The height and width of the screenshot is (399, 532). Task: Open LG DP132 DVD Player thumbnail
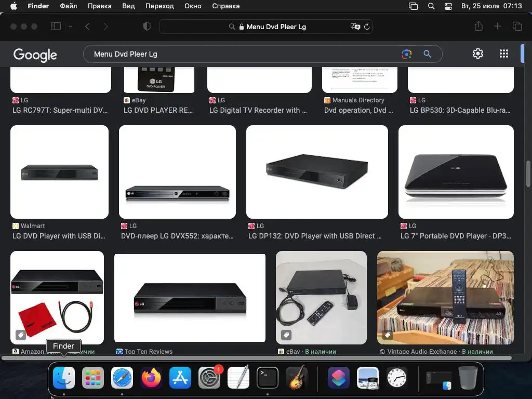coord(317,172)
